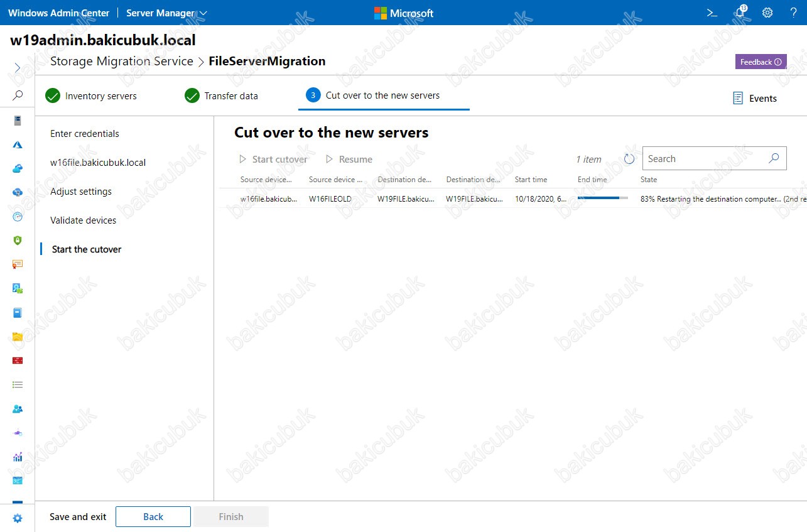Open the Events panel button

click(x=755, y=99)
